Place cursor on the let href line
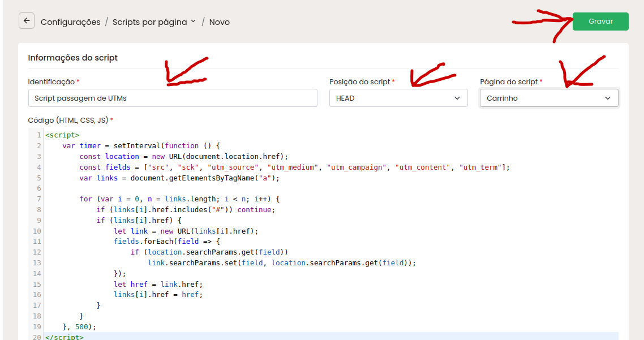Viewport: 644px width, 340px height. (x=158, y=284)
